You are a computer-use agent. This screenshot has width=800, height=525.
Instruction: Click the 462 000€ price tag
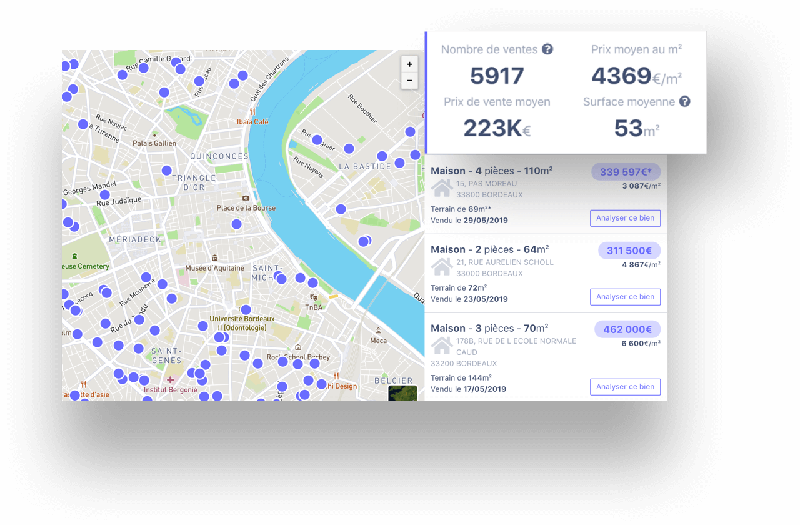pyautogui.click(x=626, y=329)
